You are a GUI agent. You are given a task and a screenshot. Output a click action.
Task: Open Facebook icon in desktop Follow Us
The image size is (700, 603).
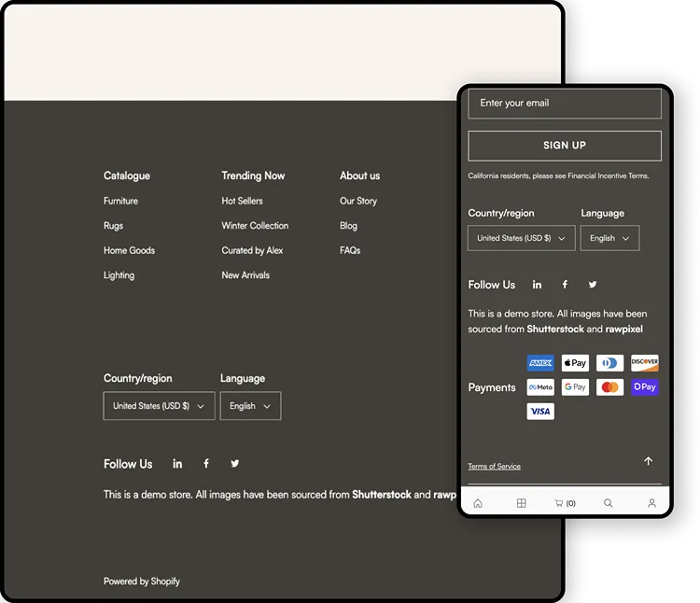point(206,464)
